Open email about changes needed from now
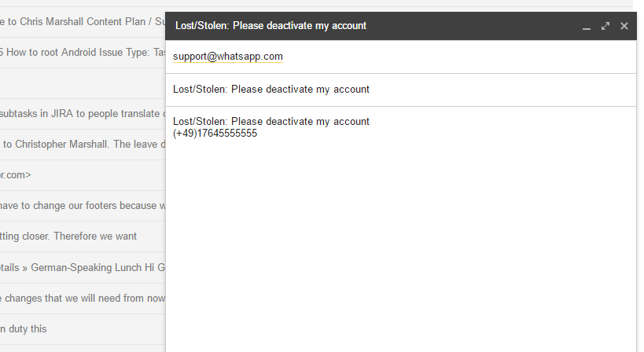The image size is (644, 352). [x=82, y=299]
